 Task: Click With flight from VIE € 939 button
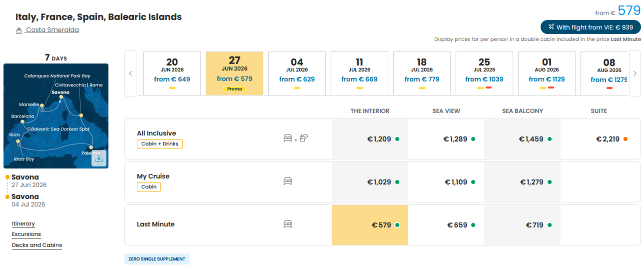click(x=591, y=27)
